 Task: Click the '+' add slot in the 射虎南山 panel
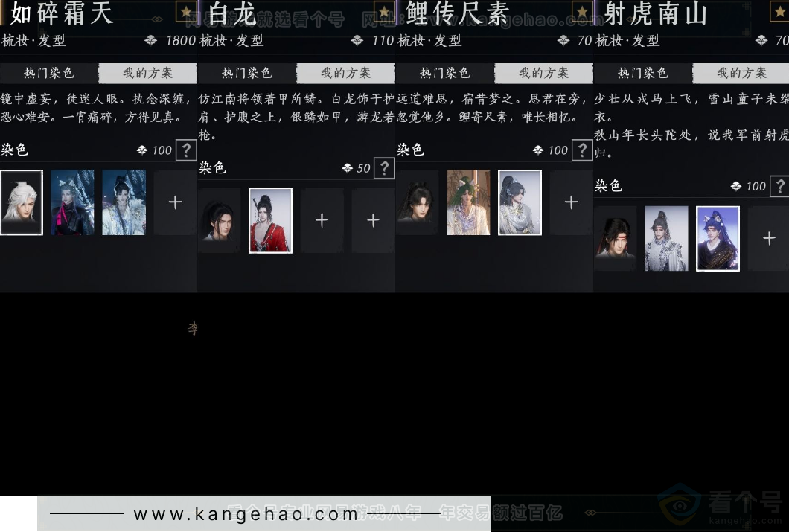point(767,238)
